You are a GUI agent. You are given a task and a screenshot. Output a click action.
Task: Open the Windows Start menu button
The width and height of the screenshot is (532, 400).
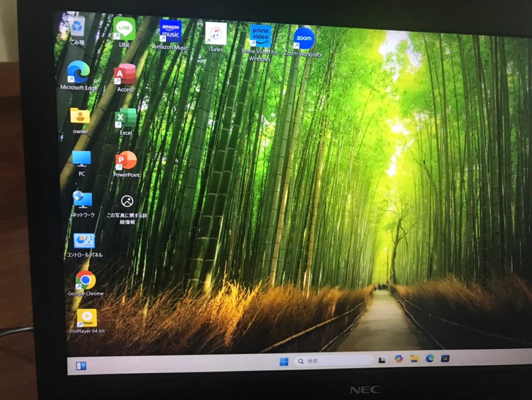(284, 362)
